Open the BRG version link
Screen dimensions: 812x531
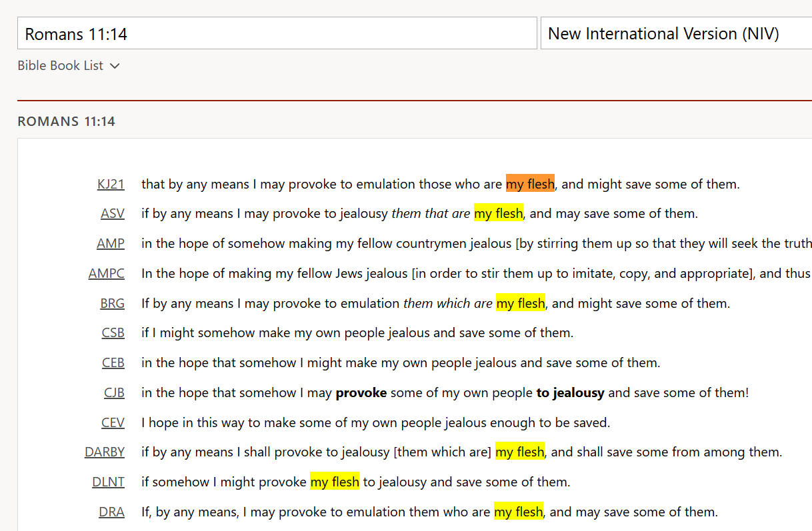coord(113,303)
